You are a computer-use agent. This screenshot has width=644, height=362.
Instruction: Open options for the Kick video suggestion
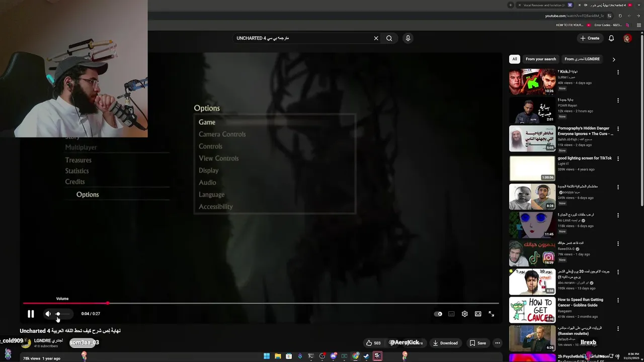coord(618,72)
